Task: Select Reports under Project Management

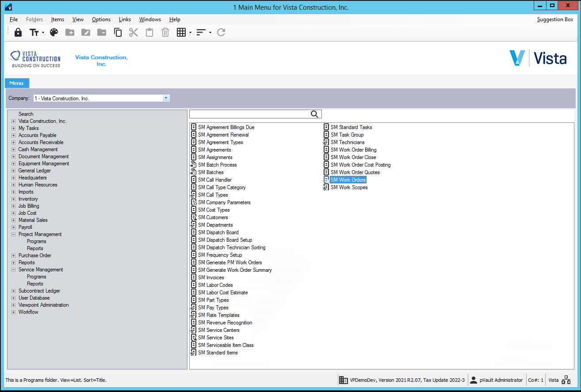Action: coord(35,248)
